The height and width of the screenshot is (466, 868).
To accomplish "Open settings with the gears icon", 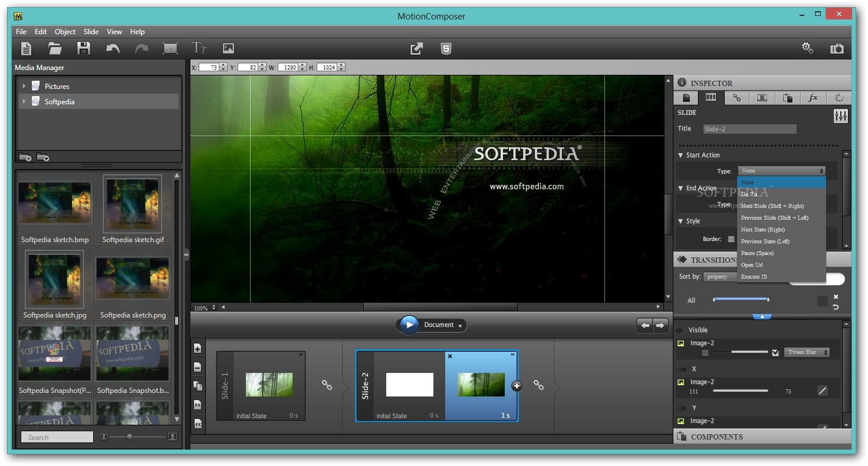I will [808, 48].
